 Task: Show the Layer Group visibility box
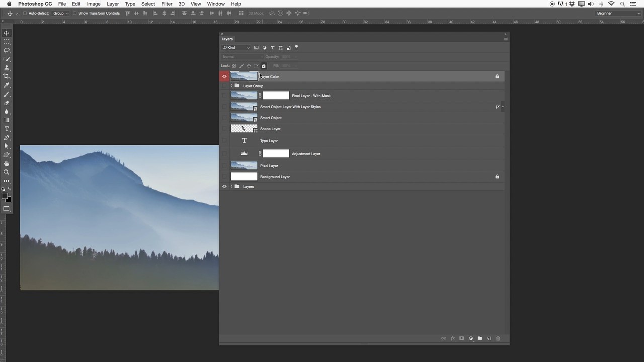point(224,86)
